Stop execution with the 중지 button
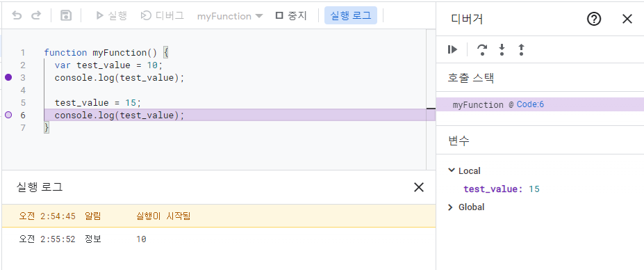The width and height of the screenshot is (644, 270). [291, 15]
